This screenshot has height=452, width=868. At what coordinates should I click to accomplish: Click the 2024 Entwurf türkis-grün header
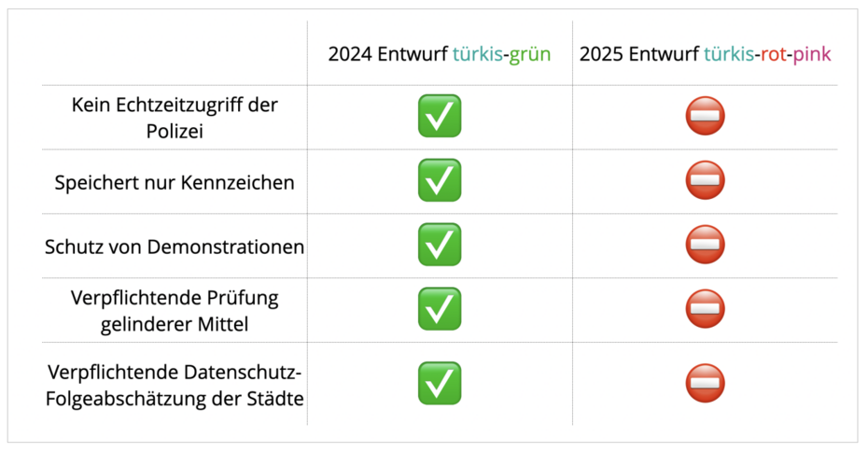point(439,54)
